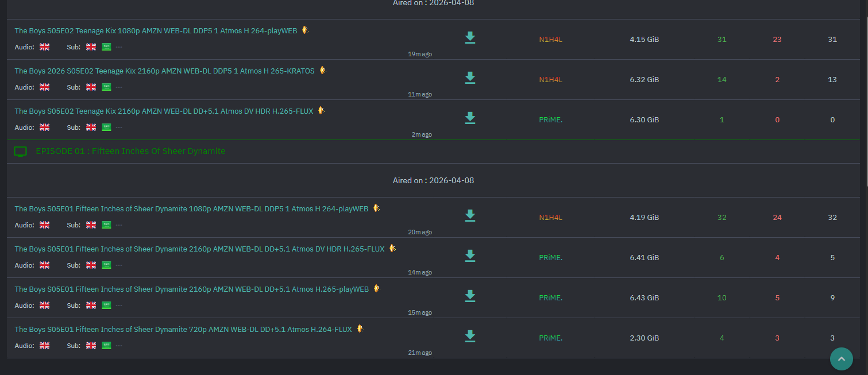This screenshot has width=868, height=375.
Task: Click the yellow badge after S05E01 720p FLUX title
Action: tap(360, 329)
